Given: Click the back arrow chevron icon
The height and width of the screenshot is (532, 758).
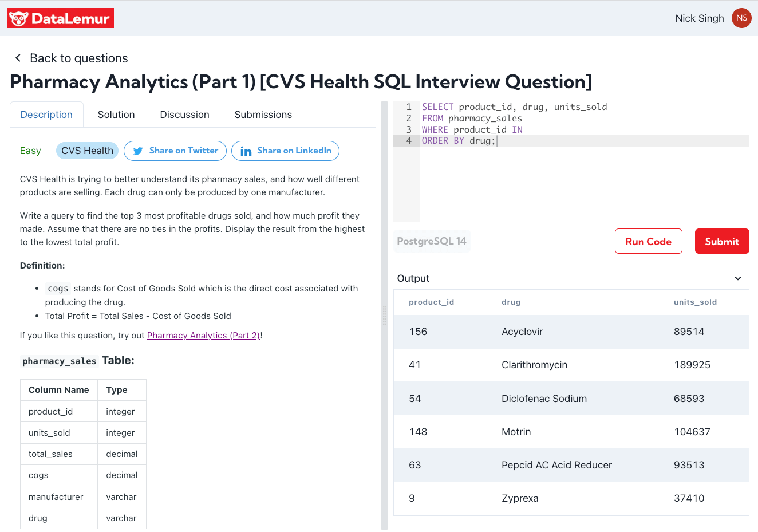Looking at the screenshot, I should click(x=18, y=58).
